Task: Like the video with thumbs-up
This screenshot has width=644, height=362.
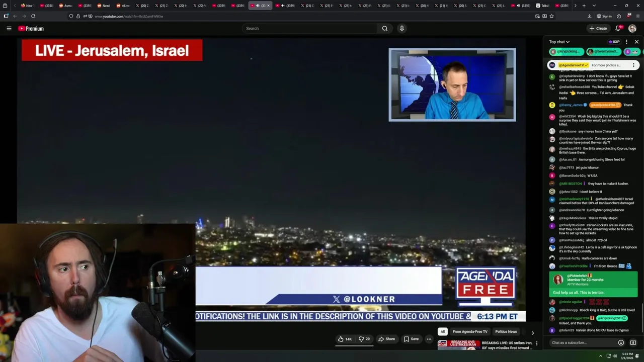Action: pyautogui.click(x=345, y=339)
